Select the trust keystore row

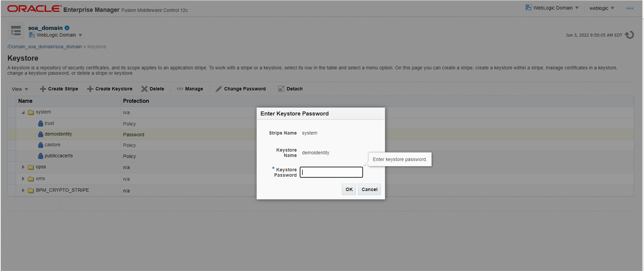point(321,123)
